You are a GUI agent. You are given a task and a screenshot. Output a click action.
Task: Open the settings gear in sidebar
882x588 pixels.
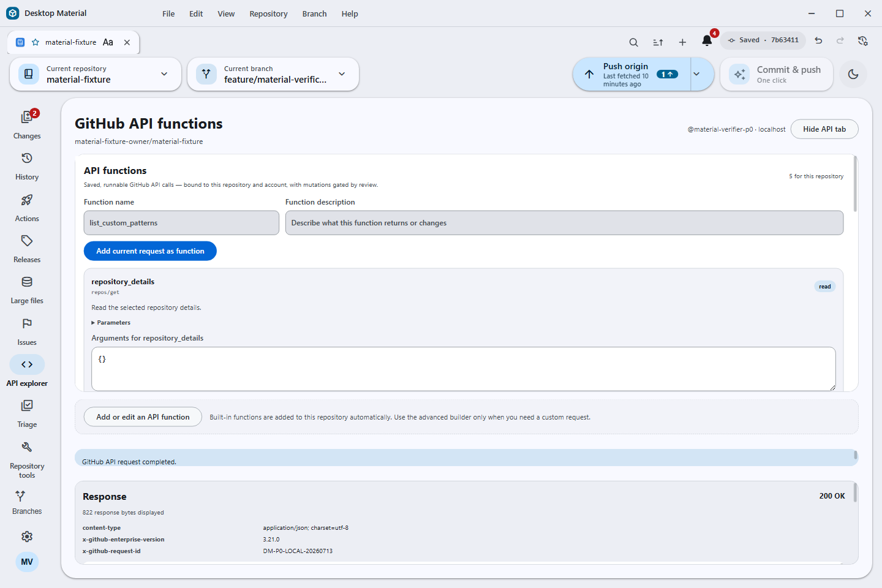point(27,537)
